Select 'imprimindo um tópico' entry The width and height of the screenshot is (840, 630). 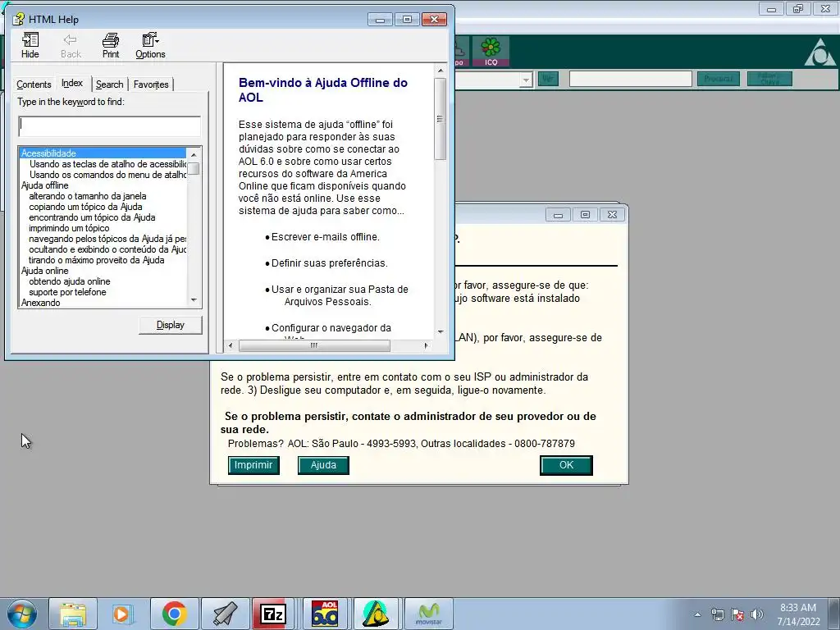tap(69, 228)
